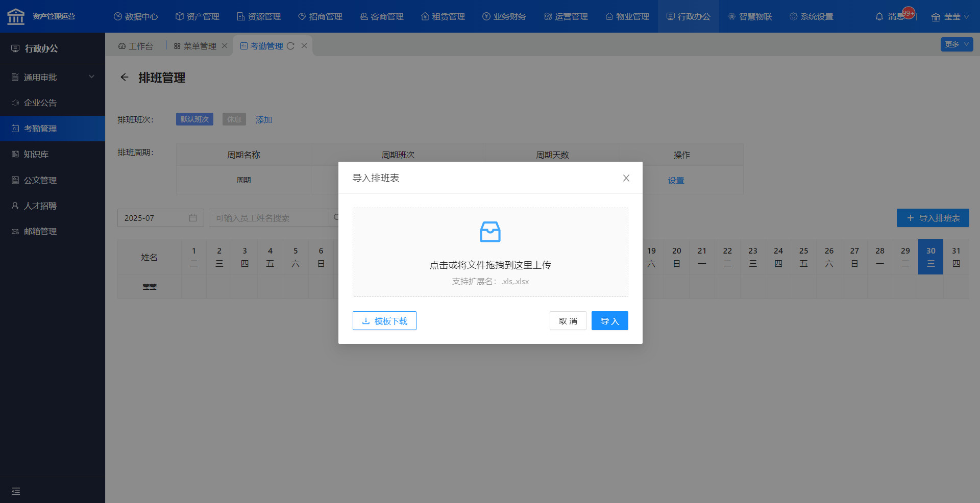Click the 设置 link in cycle row

coord(676,181)
